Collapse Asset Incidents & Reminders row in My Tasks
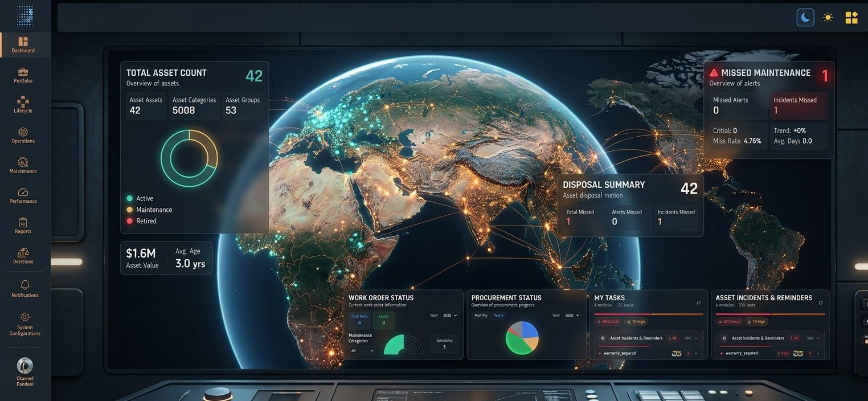The height and width of the screenshot is (401, 868). pos(696,338)
